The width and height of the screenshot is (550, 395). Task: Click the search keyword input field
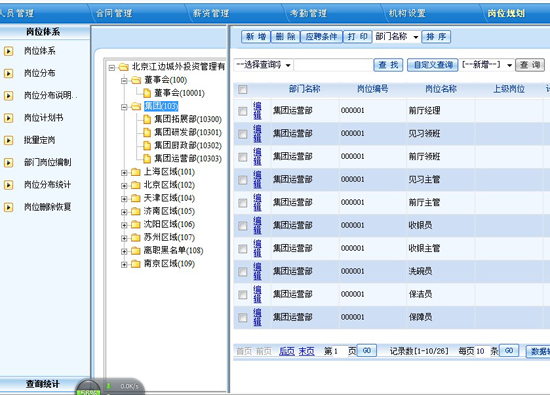click(x=334, y=65)
